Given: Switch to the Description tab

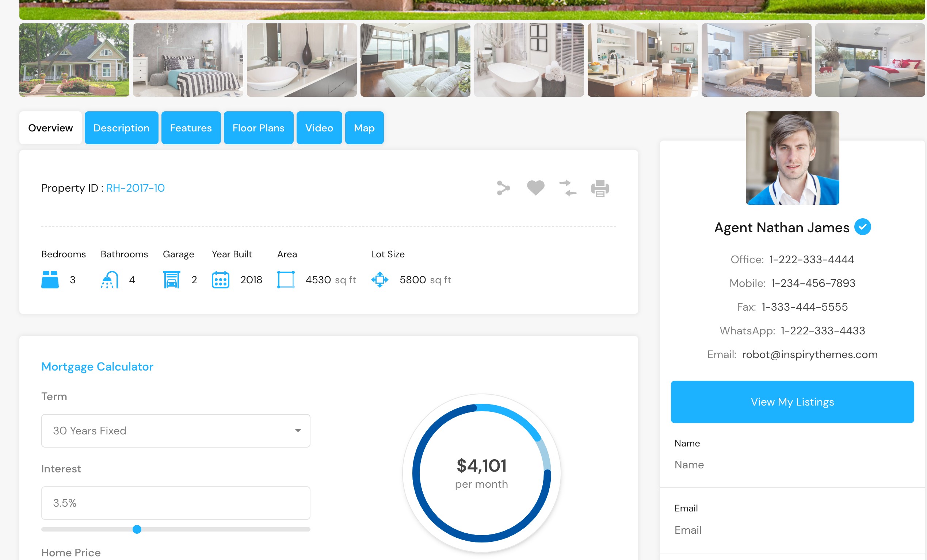Looking at the screenshot, I should point(121,128).
